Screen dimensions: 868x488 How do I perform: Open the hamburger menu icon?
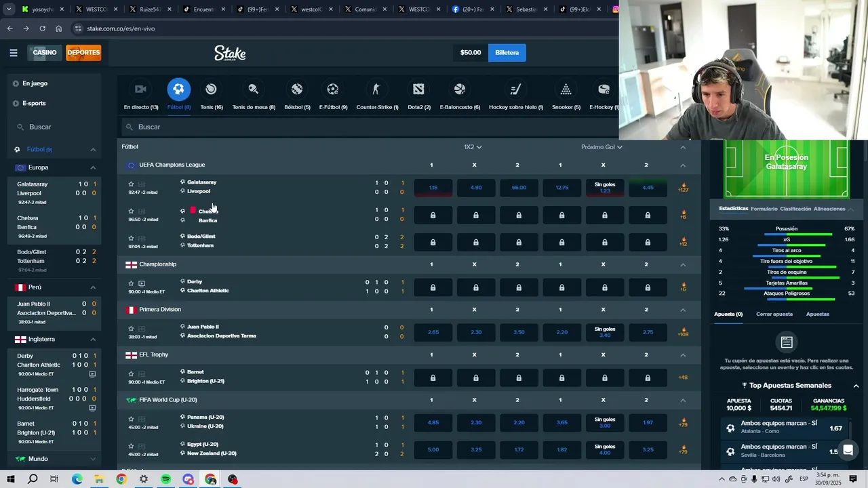click(14, 53)
